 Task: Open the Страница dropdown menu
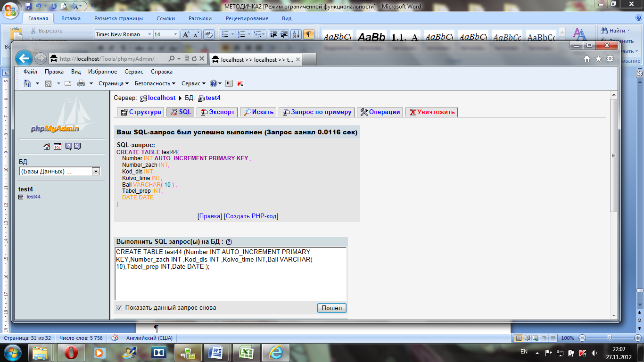pos(114,83)
